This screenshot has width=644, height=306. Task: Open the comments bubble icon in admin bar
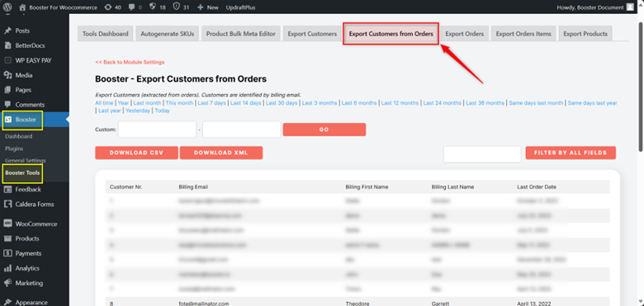click(133, 7)
